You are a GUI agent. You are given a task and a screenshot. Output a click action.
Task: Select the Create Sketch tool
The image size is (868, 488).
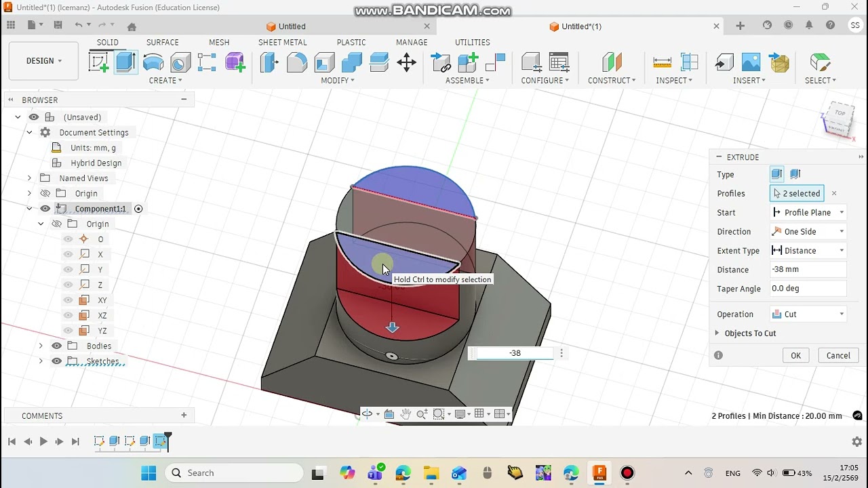(99, 62)
